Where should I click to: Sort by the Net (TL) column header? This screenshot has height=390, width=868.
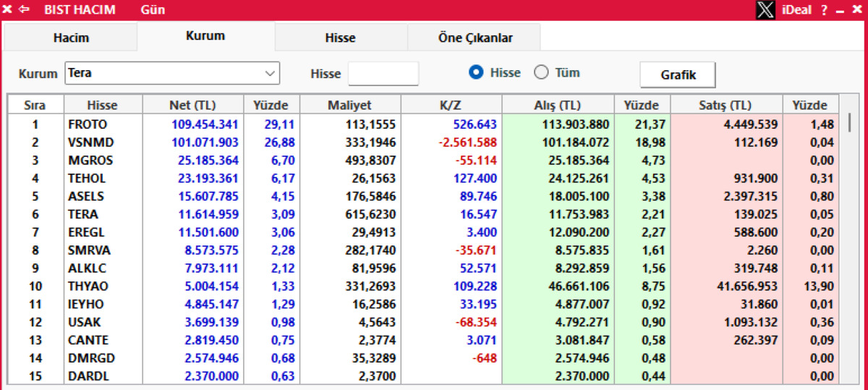(x=193, y=106)
